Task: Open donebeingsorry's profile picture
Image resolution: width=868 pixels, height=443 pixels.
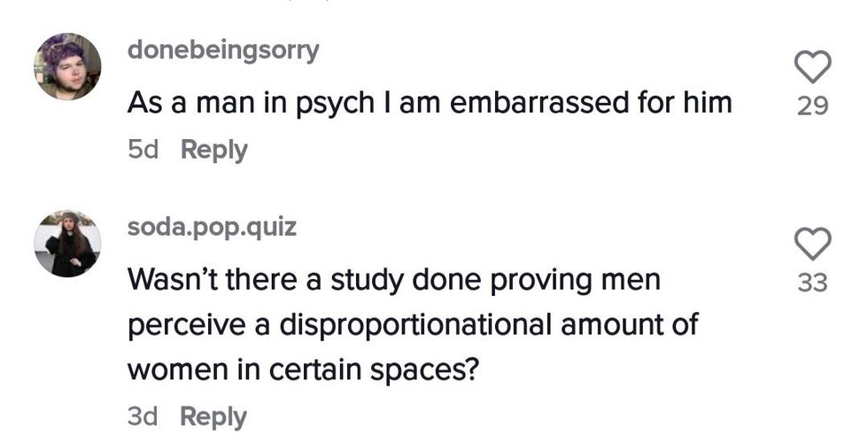Action: pos(67,66)
